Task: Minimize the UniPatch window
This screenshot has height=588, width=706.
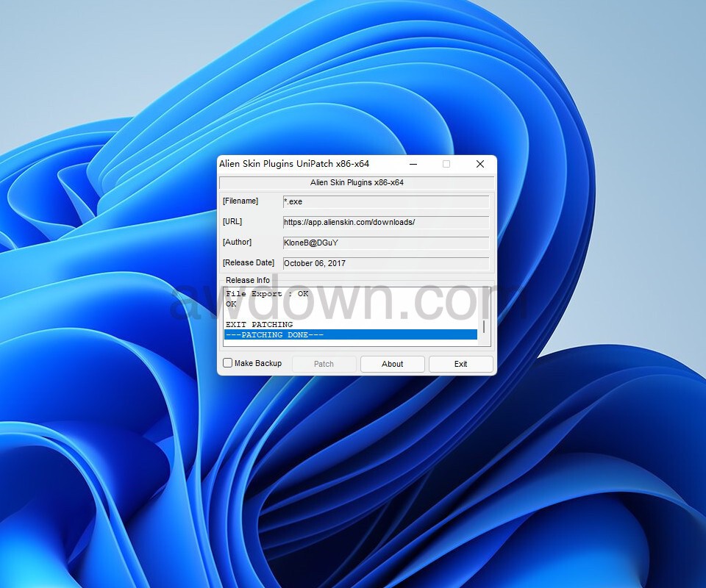Action: coord(413,164)
